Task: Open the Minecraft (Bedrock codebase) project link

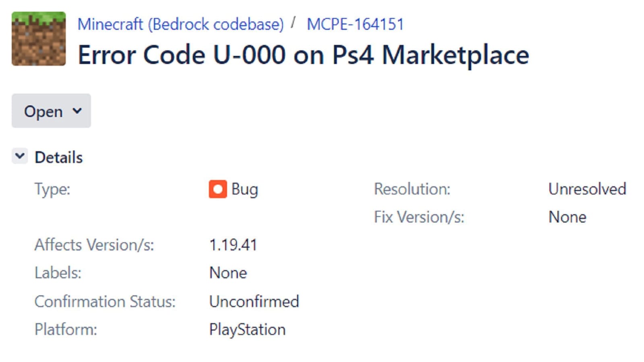Action: (180, 25)
